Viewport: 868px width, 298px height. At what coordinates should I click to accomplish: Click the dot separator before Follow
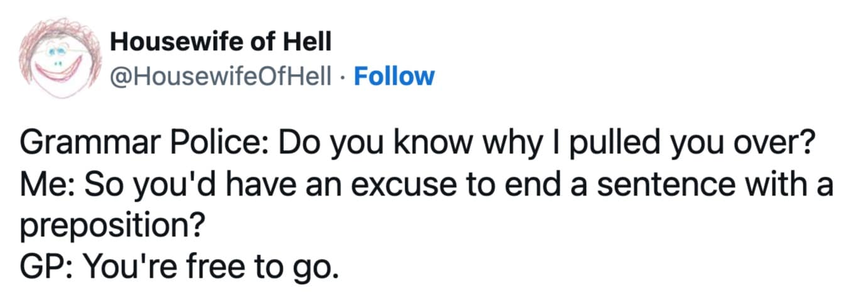click(344, 77)
